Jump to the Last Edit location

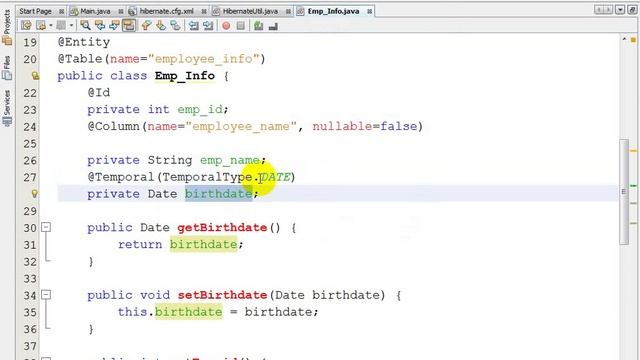(27, 26)
